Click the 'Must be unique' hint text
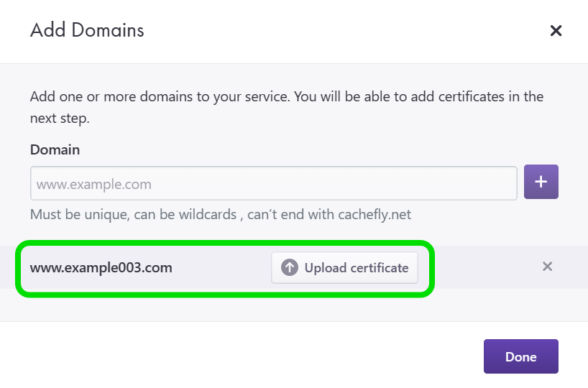 pyautogui.click(x=72, y=214)
